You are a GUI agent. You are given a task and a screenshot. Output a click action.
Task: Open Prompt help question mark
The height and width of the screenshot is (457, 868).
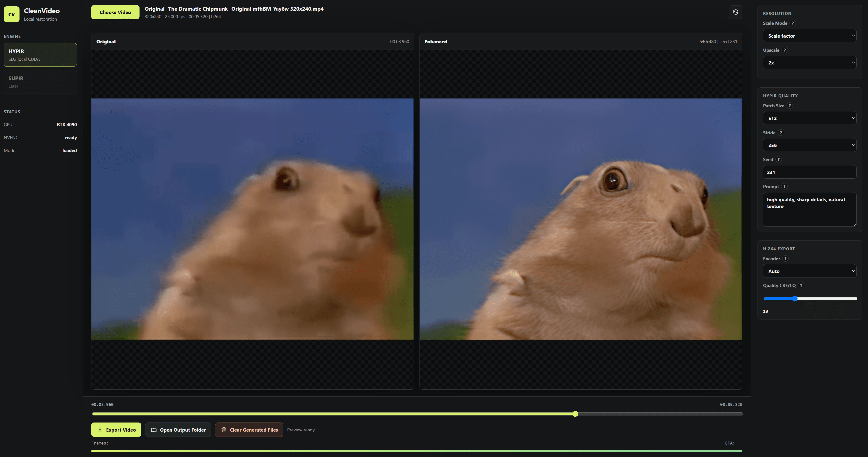785,187
